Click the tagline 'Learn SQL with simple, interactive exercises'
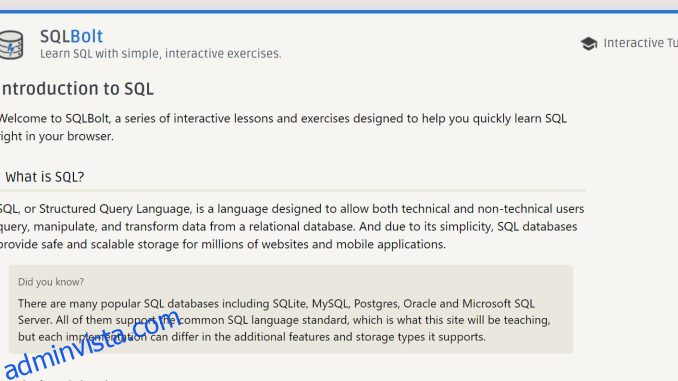The height and width of the screenshot is (381, 678). [x=160, y=54]
